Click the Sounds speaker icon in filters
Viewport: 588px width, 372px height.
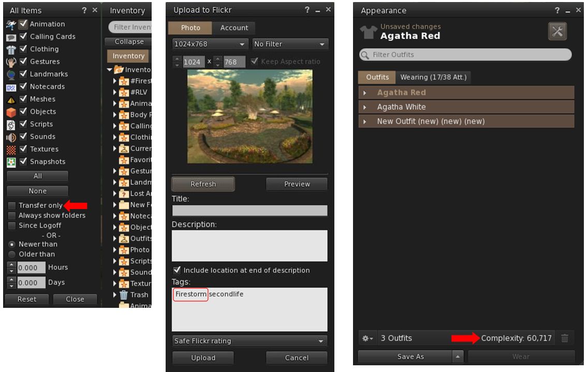[11, 137]
